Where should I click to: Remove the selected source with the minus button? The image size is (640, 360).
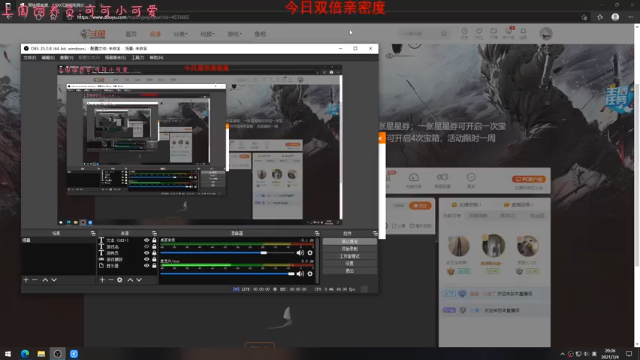(x=111, y=280)
